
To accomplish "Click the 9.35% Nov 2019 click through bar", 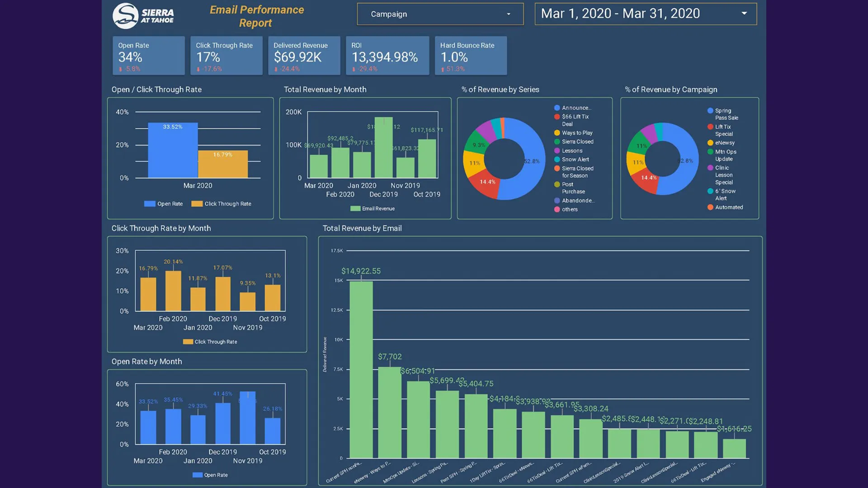I will point(247,302).
